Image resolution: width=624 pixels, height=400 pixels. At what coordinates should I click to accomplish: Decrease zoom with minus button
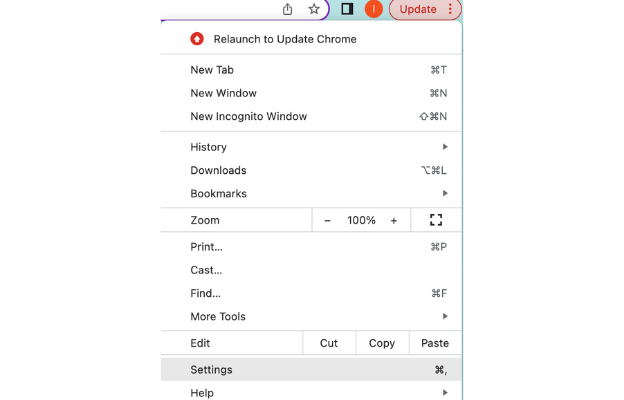click(x=327, y=220)
